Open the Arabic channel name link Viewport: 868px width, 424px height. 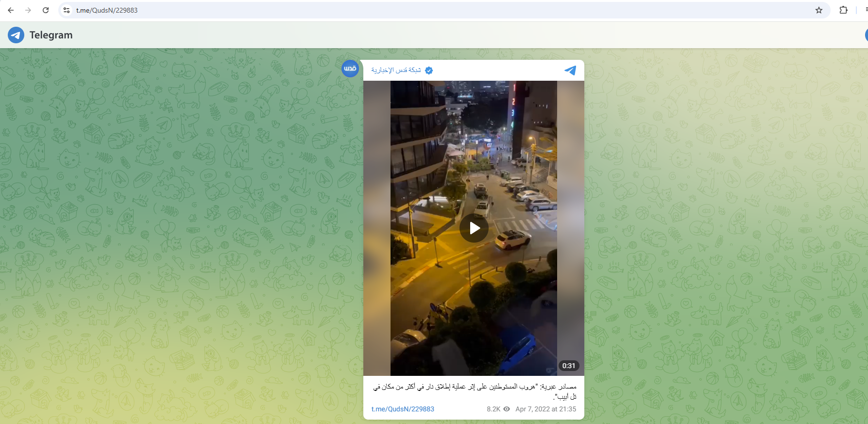396,71
